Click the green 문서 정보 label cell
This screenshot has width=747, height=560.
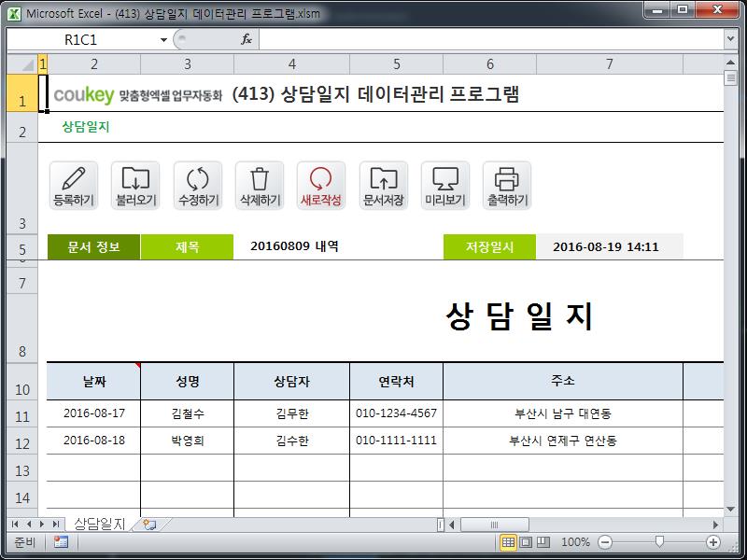94,246
